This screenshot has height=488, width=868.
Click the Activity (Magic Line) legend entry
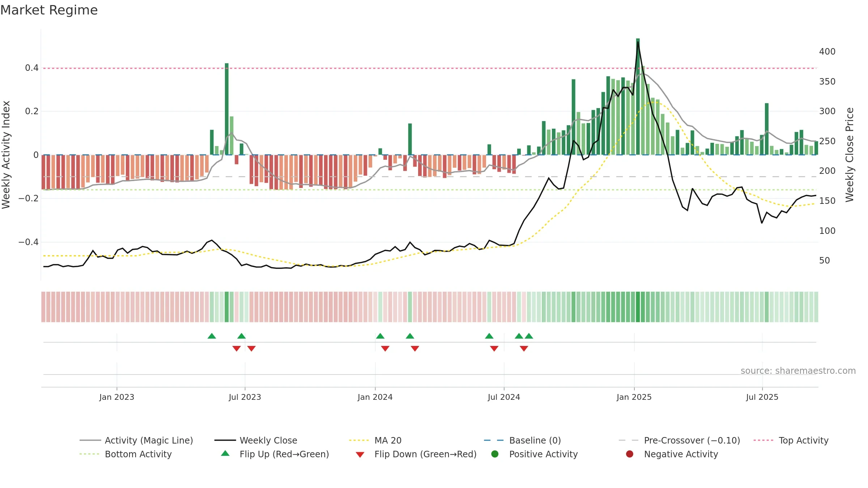[x=136, y=440]
